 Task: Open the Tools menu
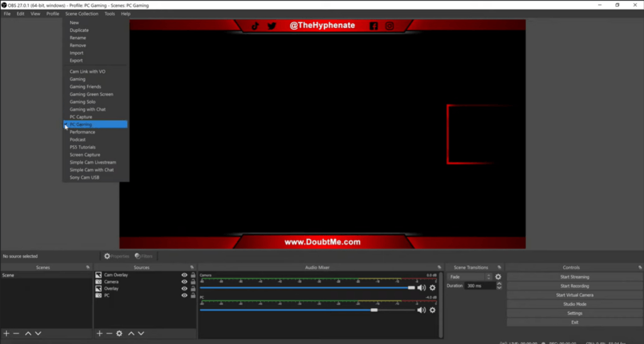[x=109, y=14]
